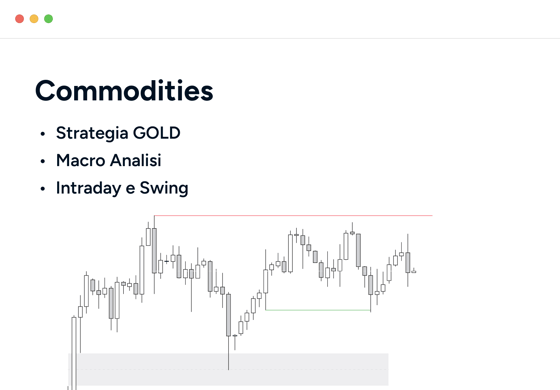Select the green horizontal support line
The image size is (560, 390).
(x=318, y=310)
